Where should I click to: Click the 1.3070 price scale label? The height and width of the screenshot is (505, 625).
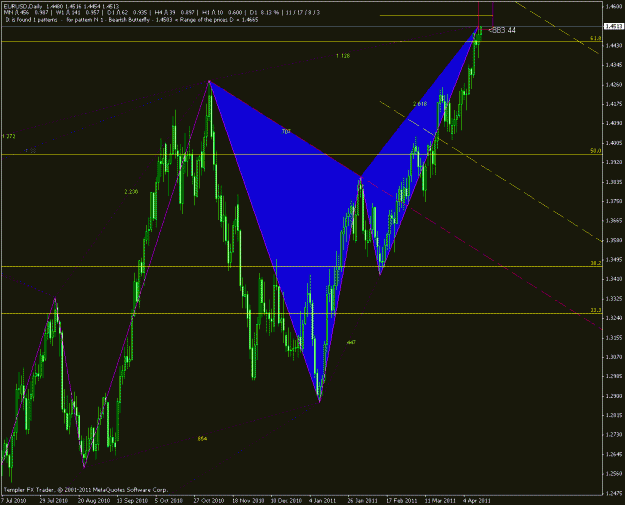(614, 357)
